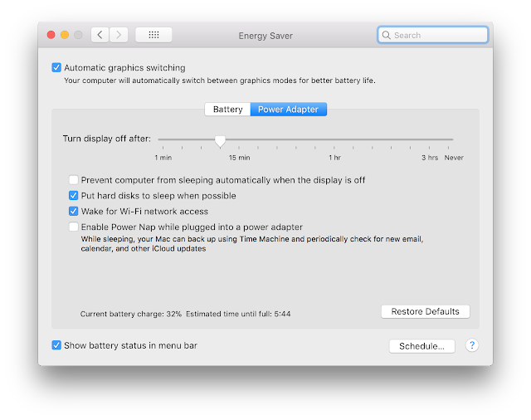531x420 pixels.
Task: Go forward with the right chevron button
Action: pos(119,35)
